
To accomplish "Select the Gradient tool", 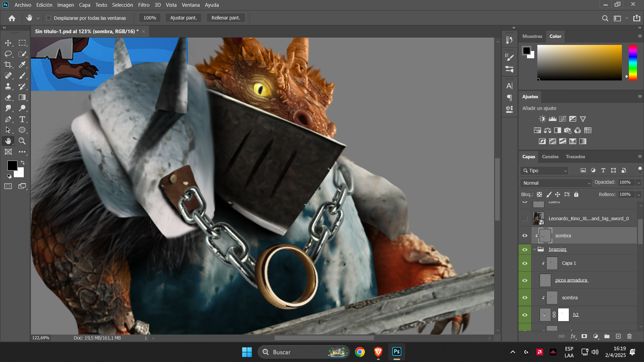I will 22,98.
